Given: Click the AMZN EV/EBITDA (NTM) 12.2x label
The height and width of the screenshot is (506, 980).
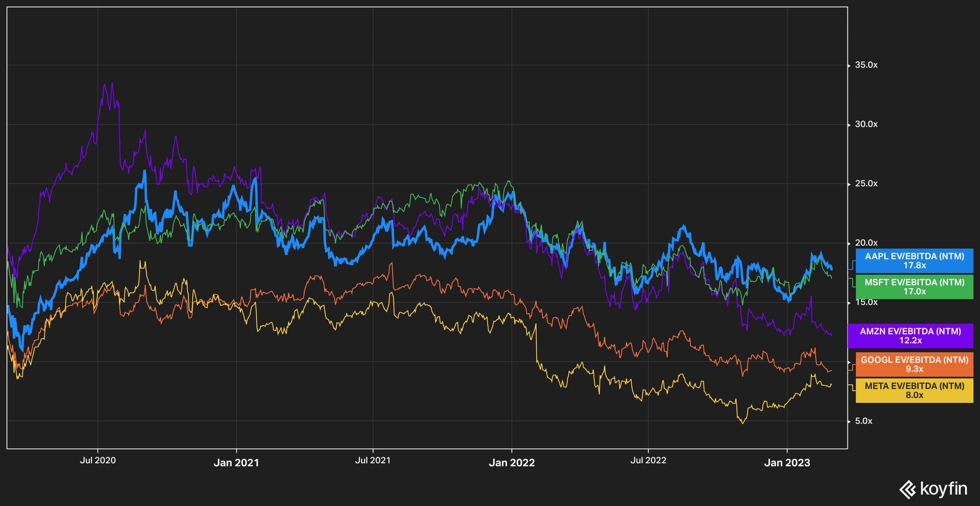Looking at the screenshot, I should [910, 336].
